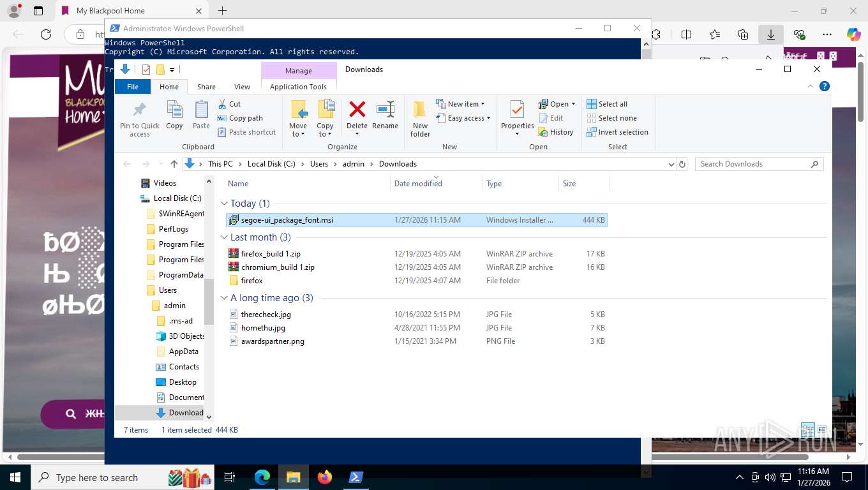This screenshot has width=868, height=490.
Task: Rename the selected file
Action: (385, 115)
